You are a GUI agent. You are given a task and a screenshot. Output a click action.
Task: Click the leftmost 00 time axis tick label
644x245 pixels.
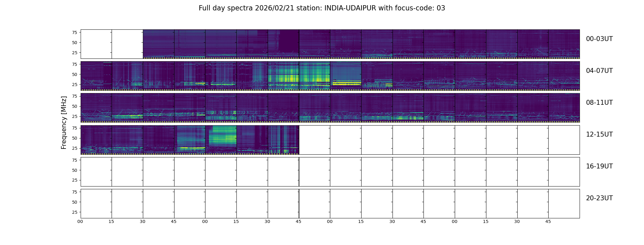click(80, 221)
